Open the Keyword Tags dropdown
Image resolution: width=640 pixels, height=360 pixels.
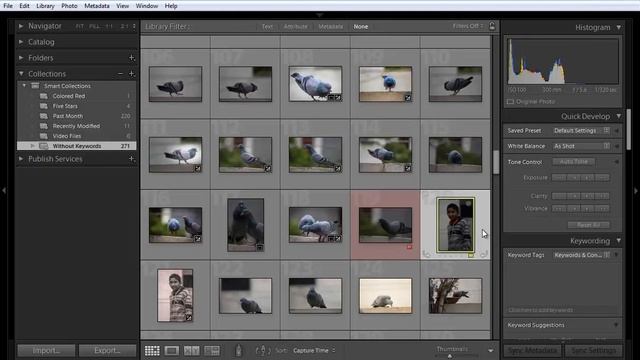(x=581, y=255)
